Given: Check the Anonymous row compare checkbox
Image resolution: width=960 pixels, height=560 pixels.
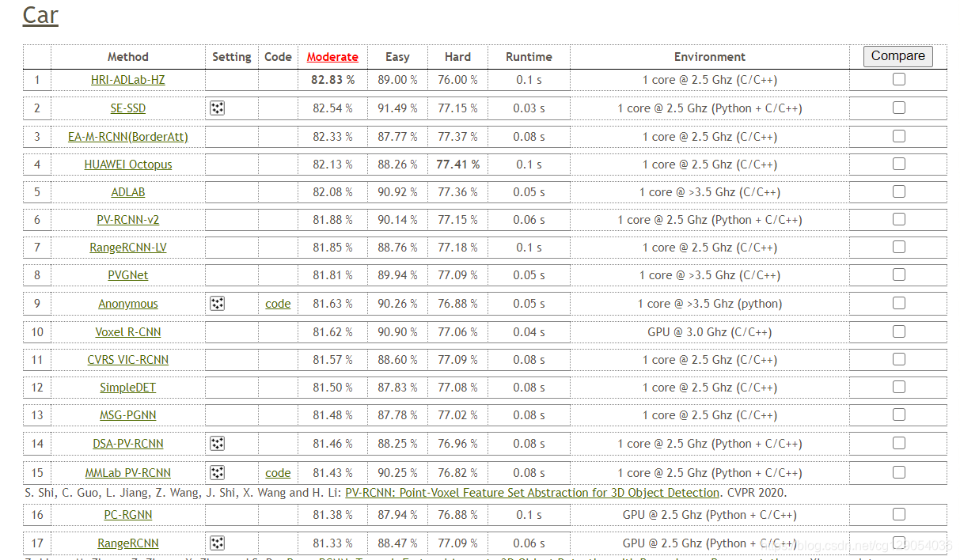Looking at the screenshot, I should 899,303.
